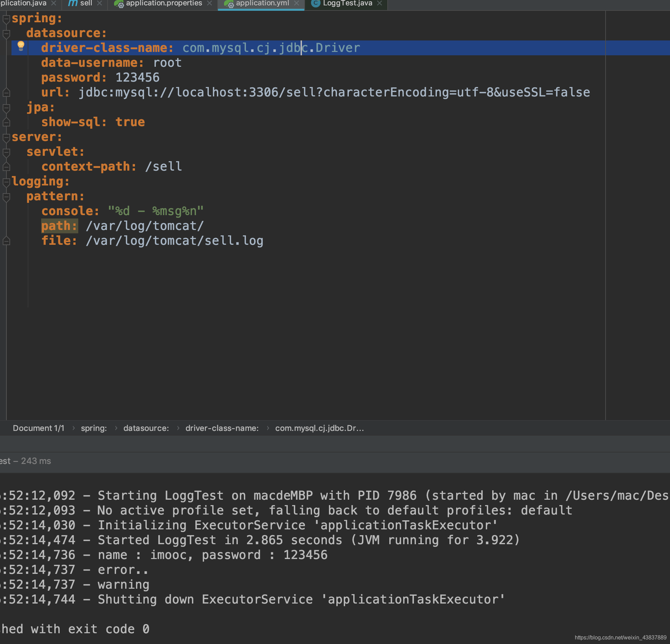The image size is (670, 644).
Task: Click the com.mysql.cj.jdbc.Dr… breadcrumb
Action: click(319, 428)
